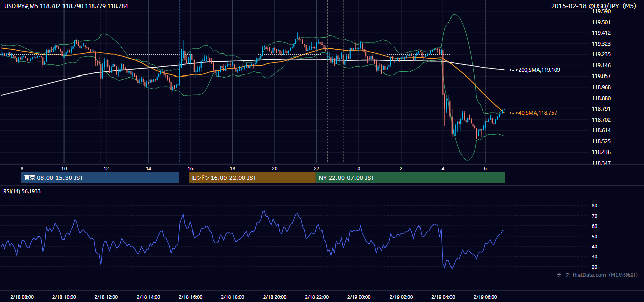The width and height of the screenshot is (644, 302).
Task: Click hour label 16 under price chart
Action: [190, 168]
